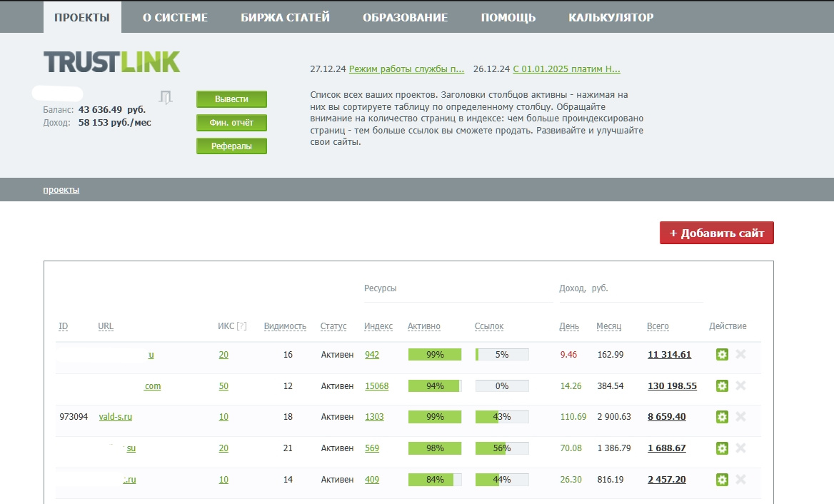Open the index count 1303 link
This screenshot has width=834, height=504.
click(374, 417)
